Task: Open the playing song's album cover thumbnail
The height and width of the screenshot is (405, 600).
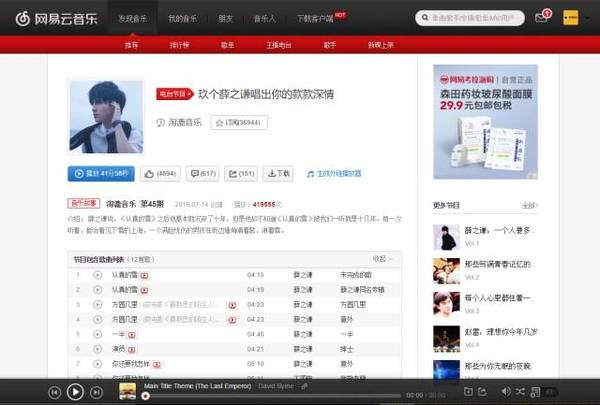Action: (127, 391)
